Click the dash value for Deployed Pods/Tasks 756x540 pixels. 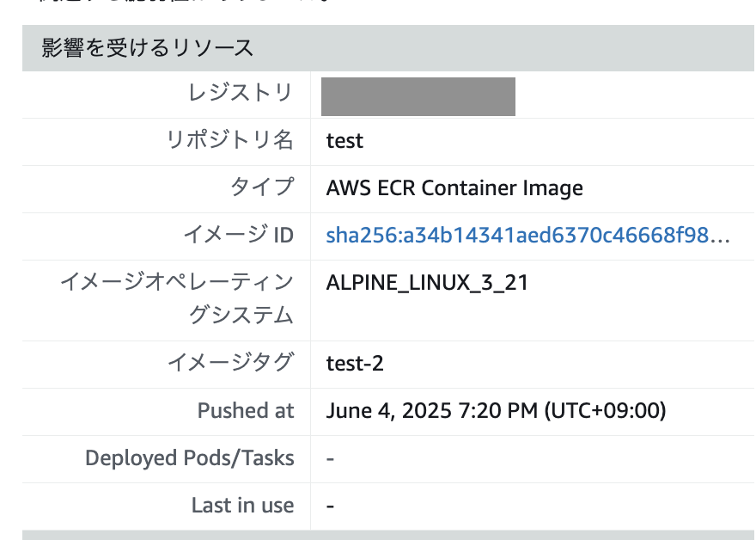(330, 458)
